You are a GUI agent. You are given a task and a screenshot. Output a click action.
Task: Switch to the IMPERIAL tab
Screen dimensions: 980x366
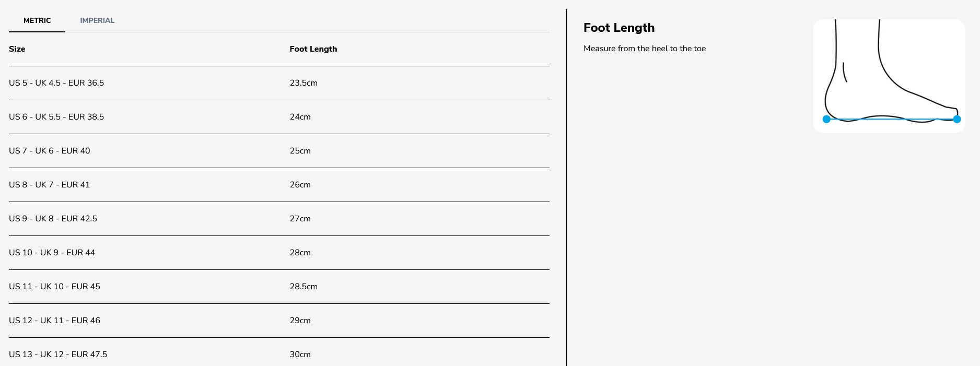coord(97,20)
